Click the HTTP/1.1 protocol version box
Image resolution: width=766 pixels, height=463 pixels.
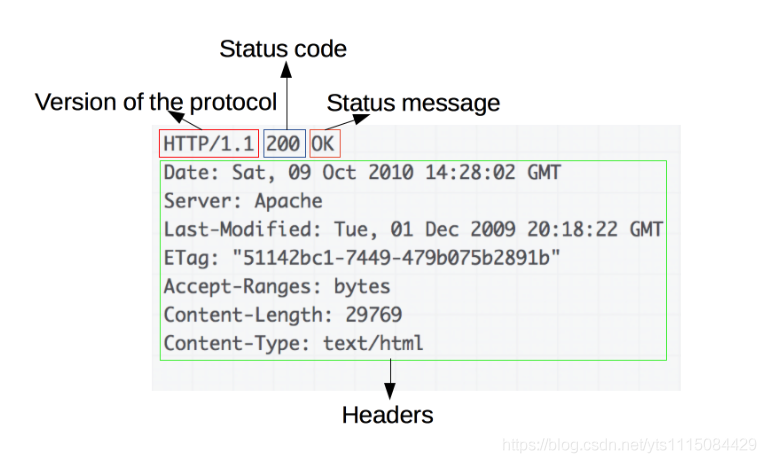click(x=209, y=143)
